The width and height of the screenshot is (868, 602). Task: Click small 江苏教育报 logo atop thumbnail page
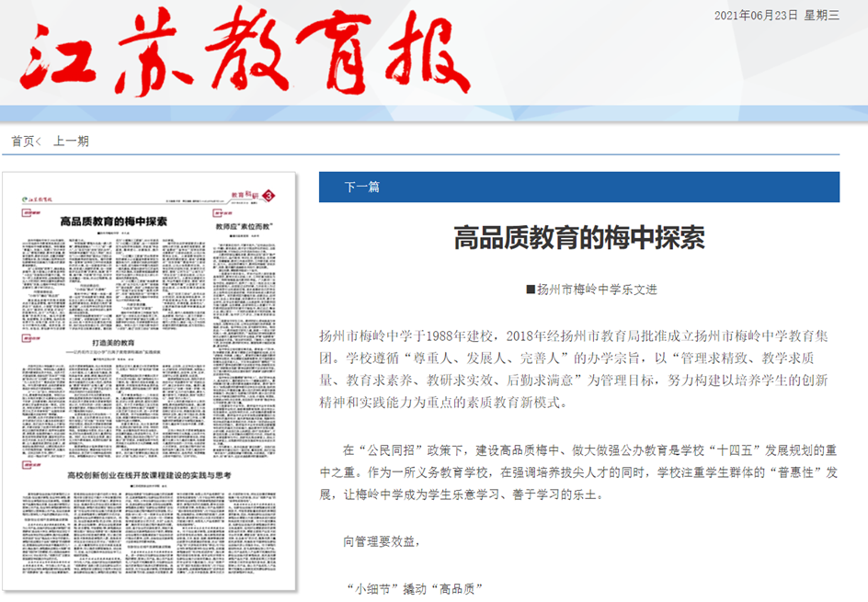coord(37,199)
